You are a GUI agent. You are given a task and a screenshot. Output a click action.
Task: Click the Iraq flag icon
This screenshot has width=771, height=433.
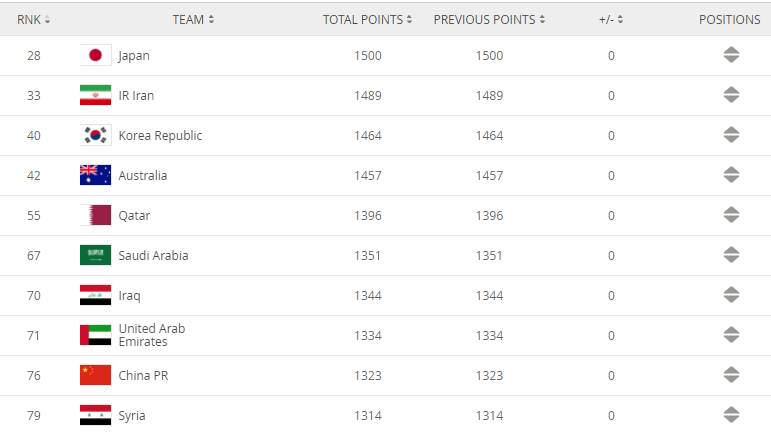95,296
